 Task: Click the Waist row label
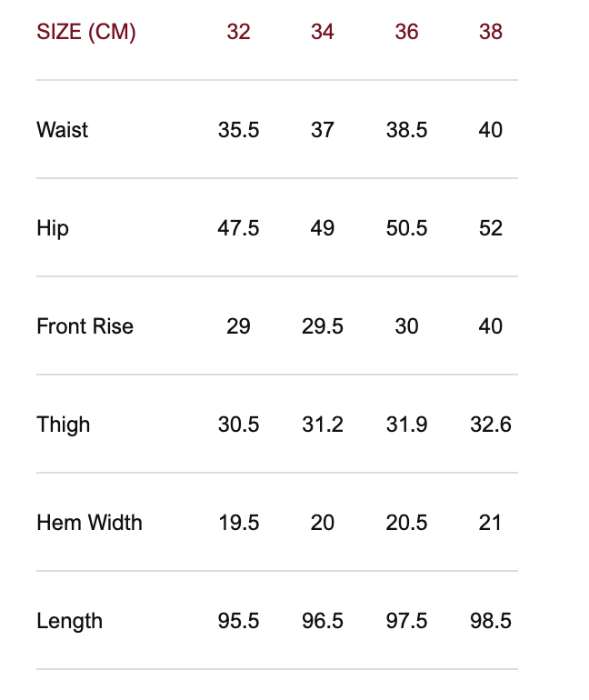point(63,130)
